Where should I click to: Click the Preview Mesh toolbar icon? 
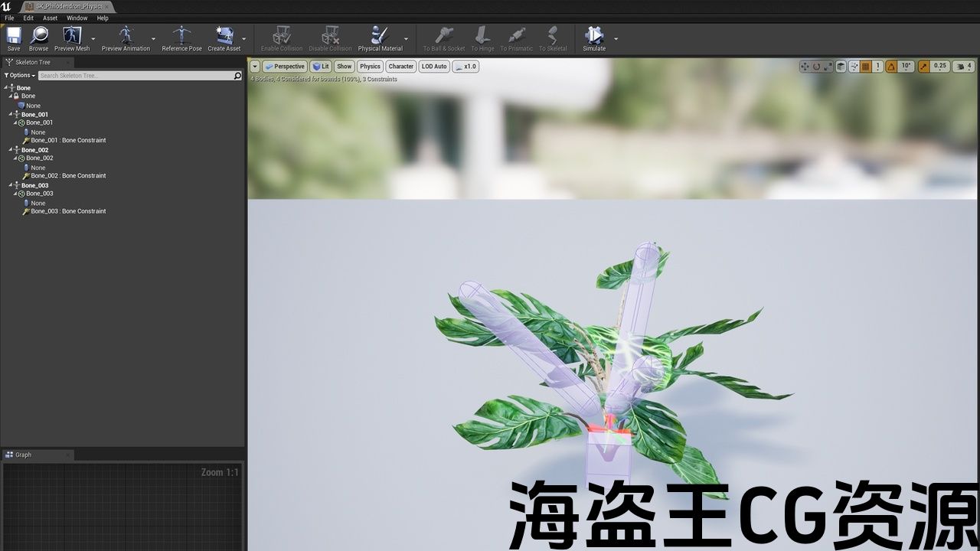coord(72,36)
